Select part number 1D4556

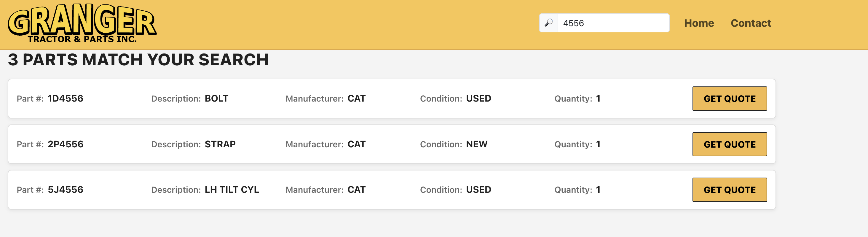[66, 99]
